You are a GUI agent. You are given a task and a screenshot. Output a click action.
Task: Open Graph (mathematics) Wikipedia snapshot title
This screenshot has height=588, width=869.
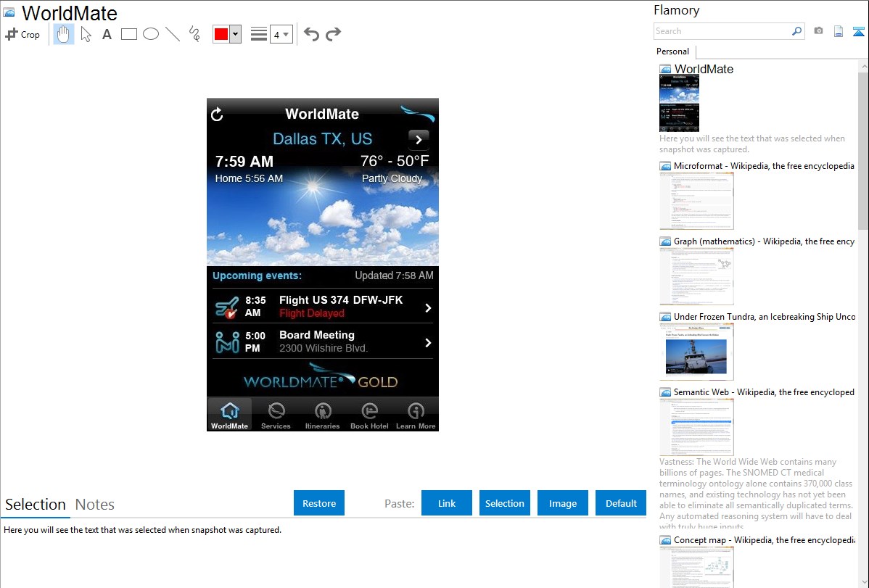(x=764, y=241)
